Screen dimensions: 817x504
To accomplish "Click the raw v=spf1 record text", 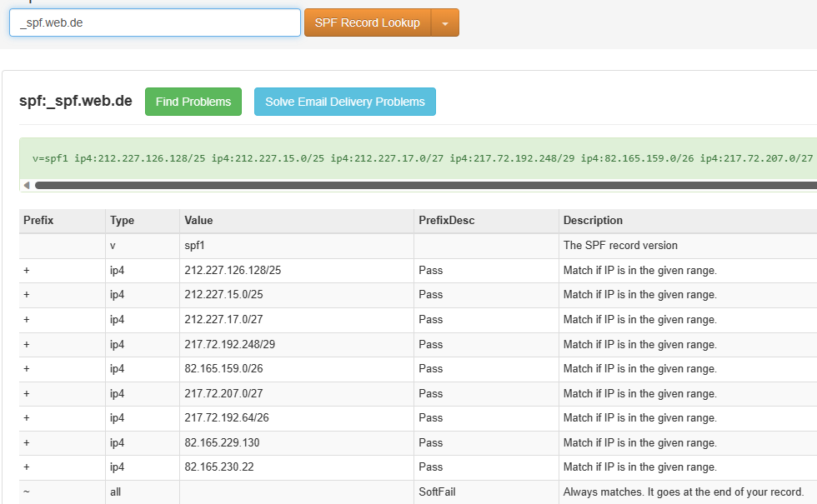I will [422, 158].
